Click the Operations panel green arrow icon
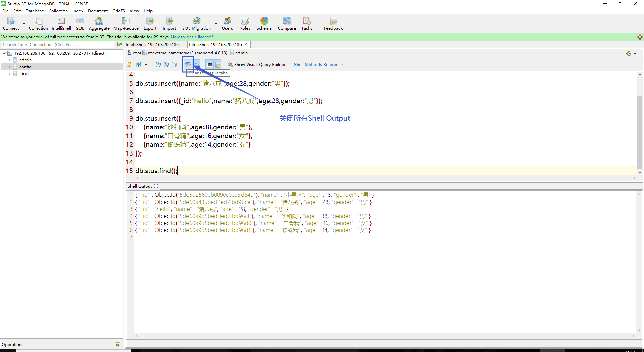This screenshot has width=644, height=352. tap(118, 345)
